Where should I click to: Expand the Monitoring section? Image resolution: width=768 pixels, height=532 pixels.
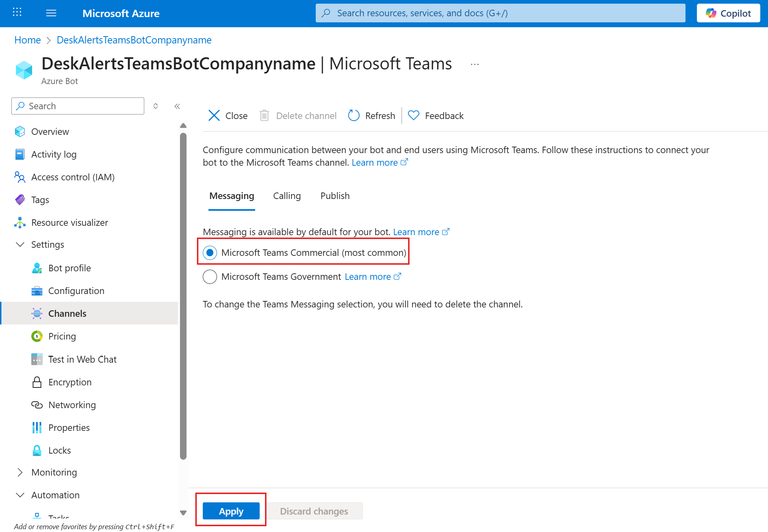pos(20,472)
